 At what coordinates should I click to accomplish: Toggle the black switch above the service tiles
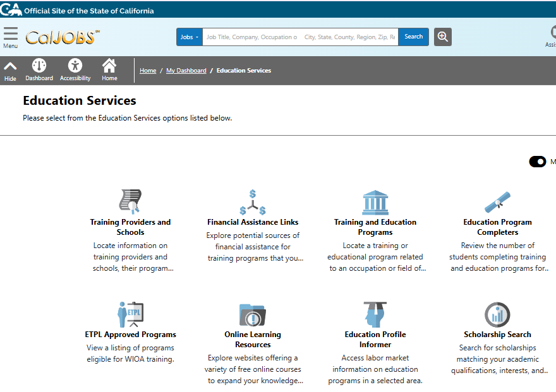538,162
